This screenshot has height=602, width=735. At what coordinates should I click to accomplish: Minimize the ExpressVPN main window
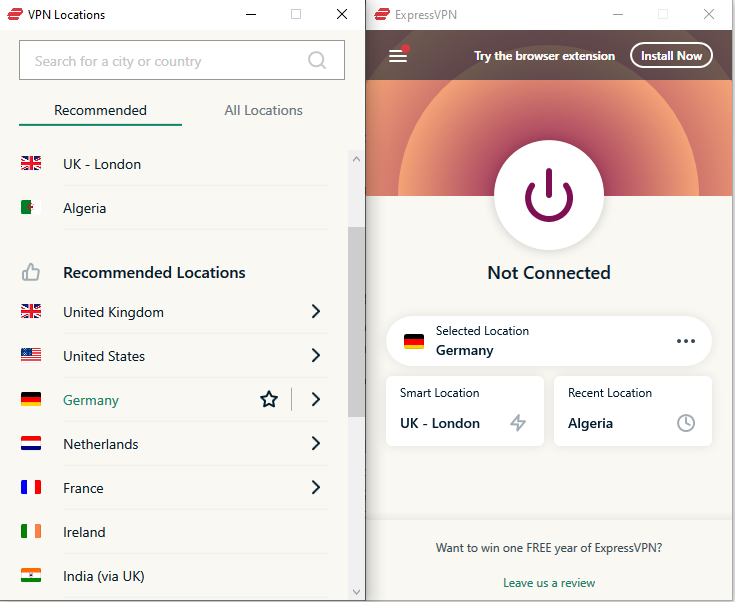(x=618, y=14)
